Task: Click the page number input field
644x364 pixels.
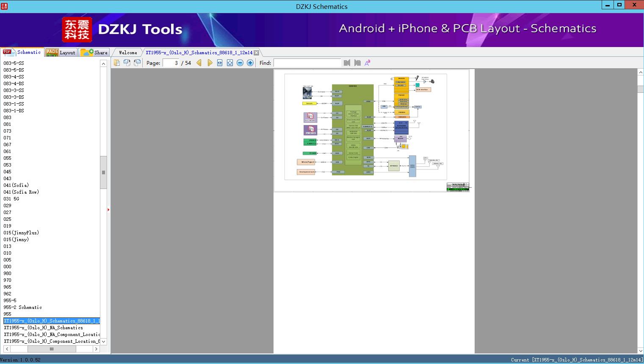Action: pos(171,63)
